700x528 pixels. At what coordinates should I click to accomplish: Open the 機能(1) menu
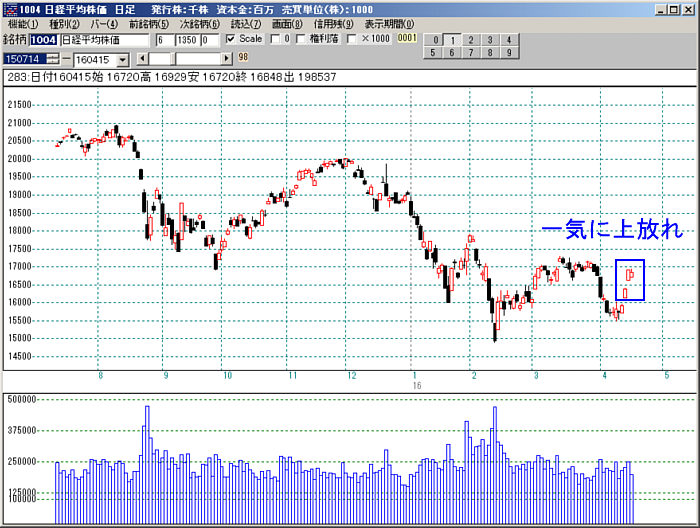coord(22,23)
